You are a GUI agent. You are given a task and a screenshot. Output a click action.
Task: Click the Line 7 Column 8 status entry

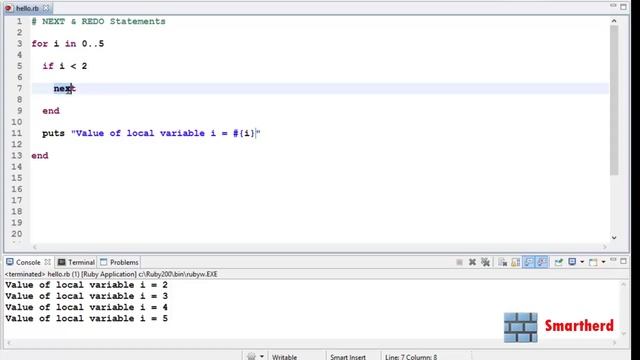(411, 357)
